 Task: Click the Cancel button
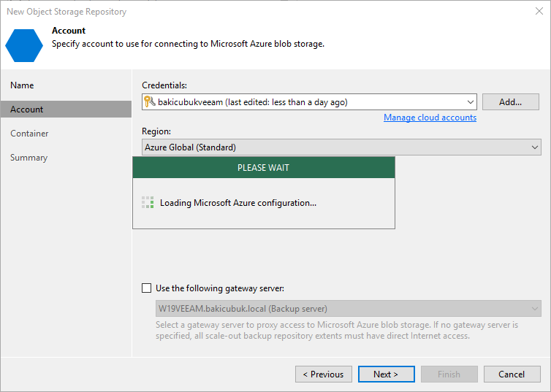[x=512, y=374]
